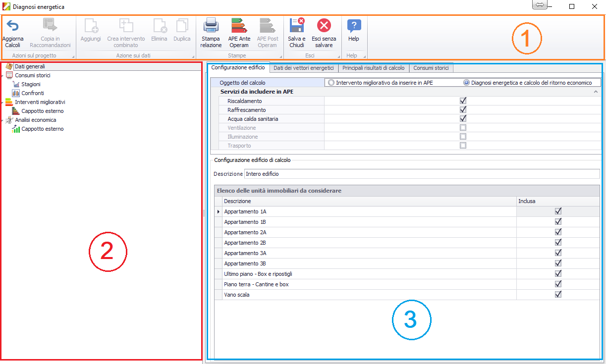Select Cappotto esterno under Analisi economica
The width and height of the screenshot is (606, 364).
pos(42,129)
